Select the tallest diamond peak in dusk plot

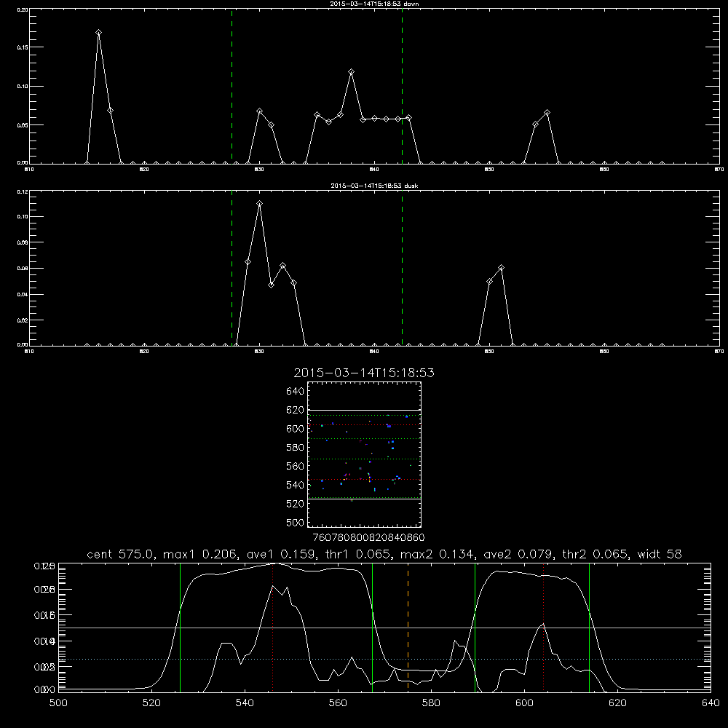pyautogui.click(x=260, y=203)
